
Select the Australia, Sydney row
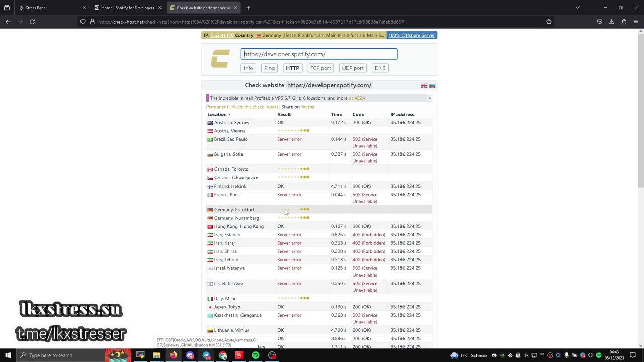click(x=319, y=123)
